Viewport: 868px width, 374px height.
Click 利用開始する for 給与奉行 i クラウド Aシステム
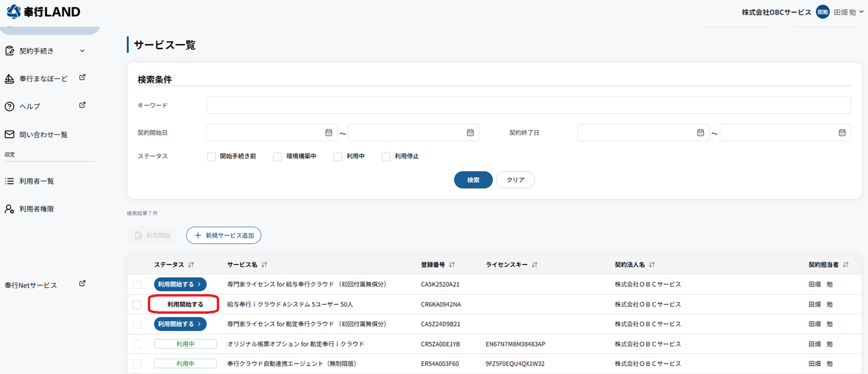click(185, 304)
